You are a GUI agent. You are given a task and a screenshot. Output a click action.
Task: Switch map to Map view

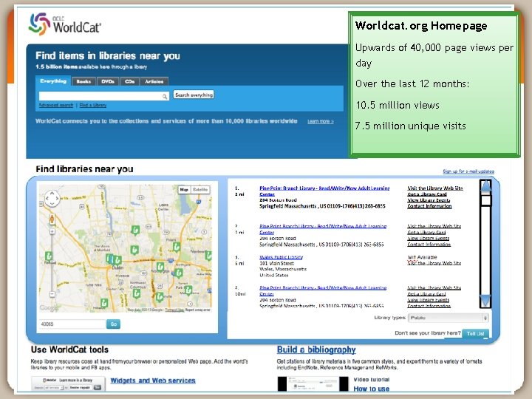(184, 190)
